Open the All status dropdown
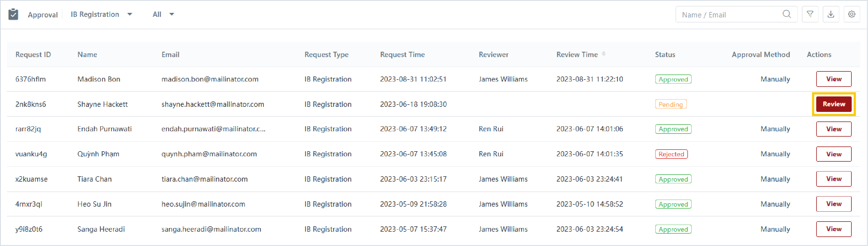This screenshot has width=868, height=246. coord(163,14)
